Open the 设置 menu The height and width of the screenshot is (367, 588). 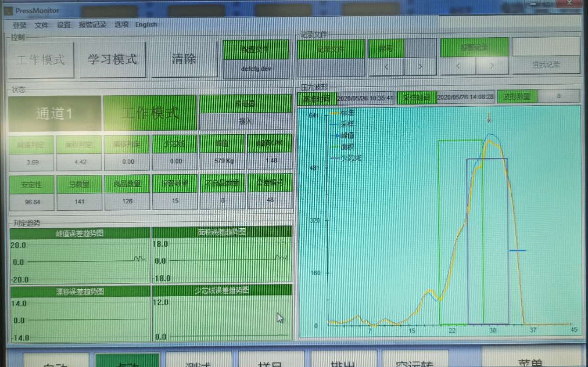63,25
